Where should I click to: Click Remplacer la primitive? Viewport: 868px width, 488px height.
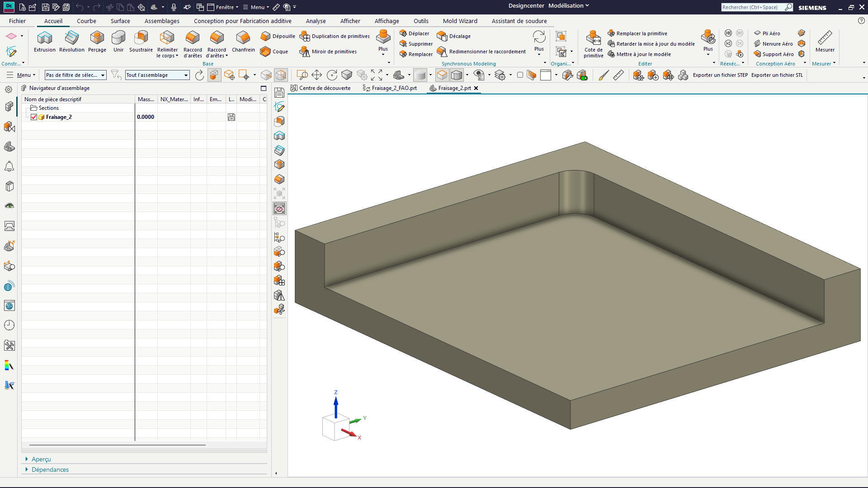(637, 33)
